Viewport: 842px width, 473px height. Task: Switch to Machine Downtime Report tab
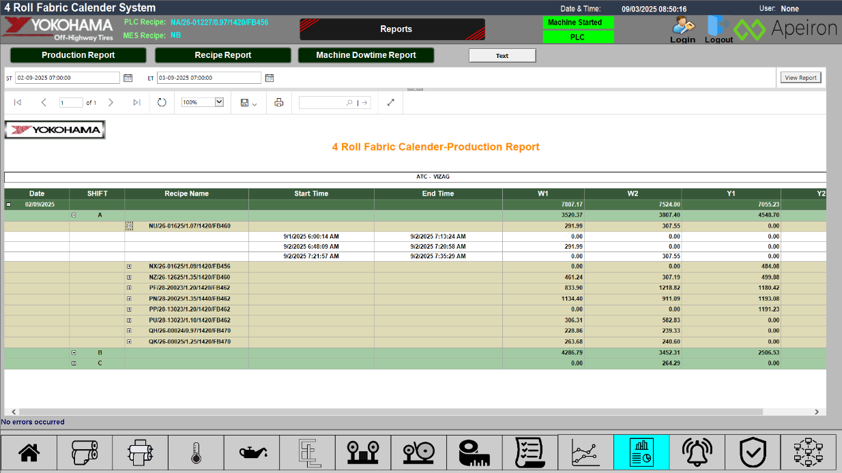coord(366,55)
